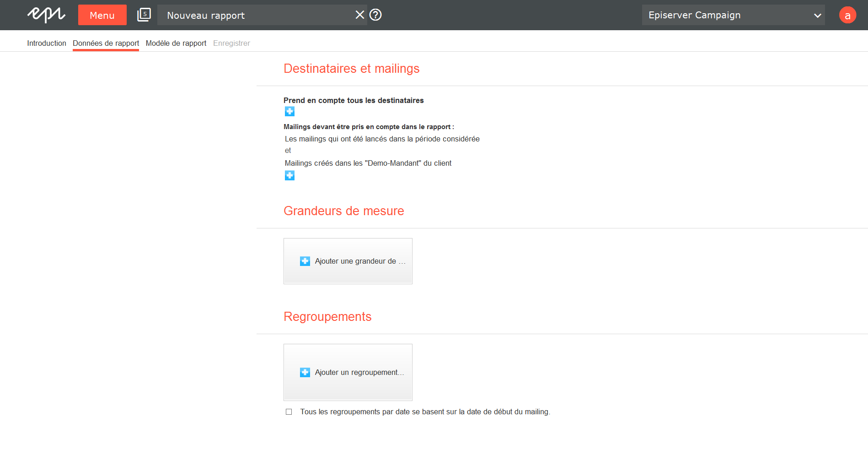Click the plus icon on Ajouter un regroupement
The image size is (868, 466).
tap(305, 372)
